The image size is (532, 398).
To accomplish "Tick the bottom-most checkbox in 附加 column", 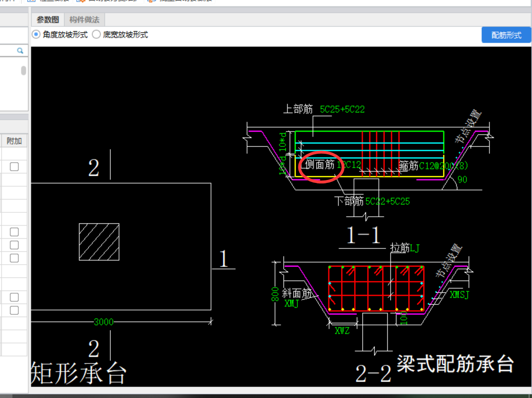I will (14, 310).
